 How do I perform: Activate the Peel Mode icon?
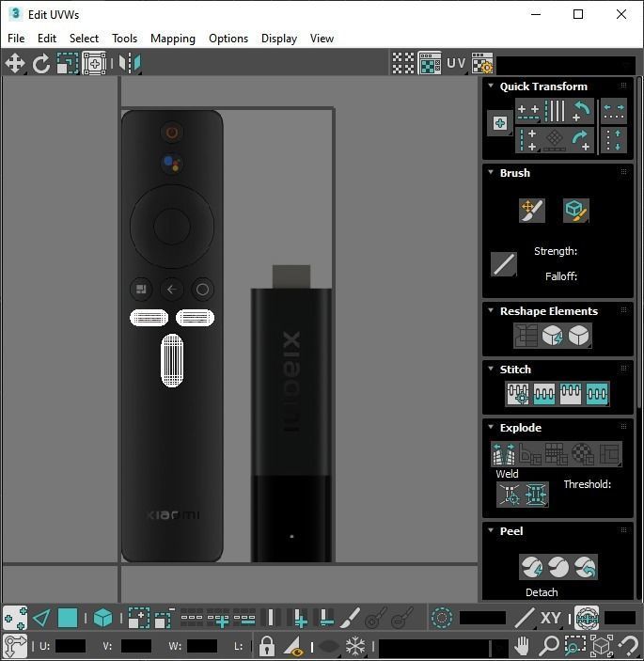pos(558,567)
